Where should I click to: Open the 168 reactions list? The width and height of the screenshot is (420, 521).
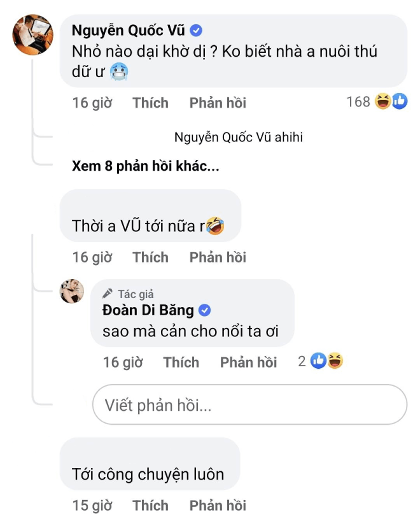[x=360, y=101]
